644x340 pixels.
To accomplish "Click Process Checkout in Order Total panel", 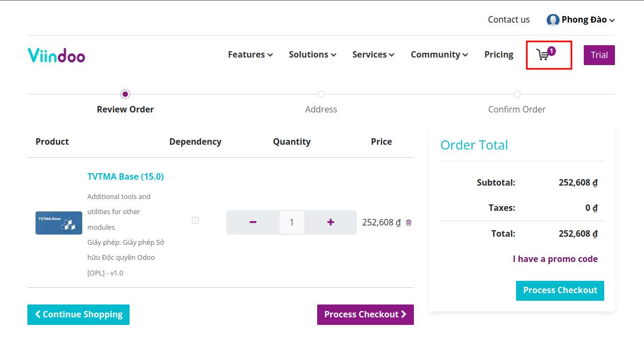I will coord(560,291).
